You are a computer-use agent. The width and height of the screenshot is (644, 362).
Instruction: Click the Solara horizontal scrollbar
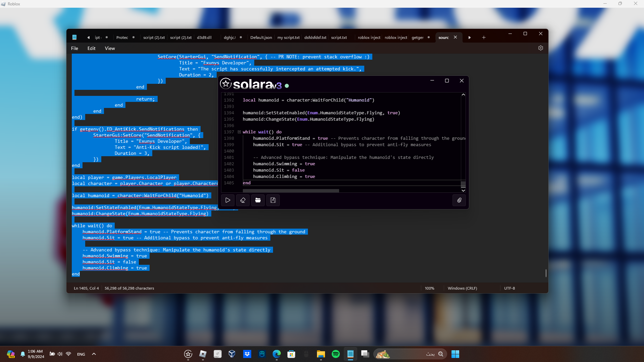coord(291,191)
